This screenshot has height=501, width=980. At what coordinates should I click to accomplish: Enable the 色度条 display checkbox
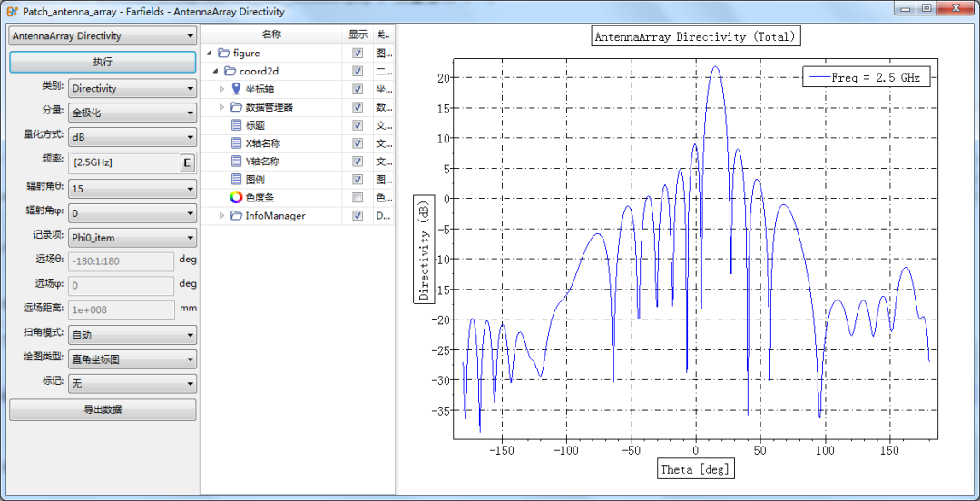(x=358, y=198)
